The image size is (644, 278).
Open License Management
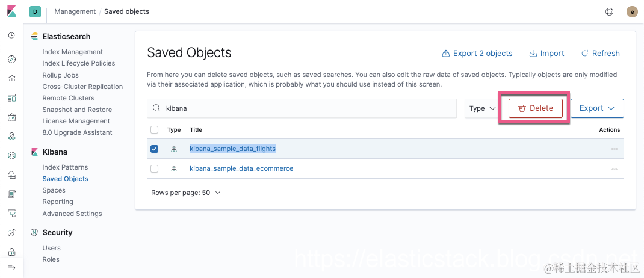pos(76,121)
